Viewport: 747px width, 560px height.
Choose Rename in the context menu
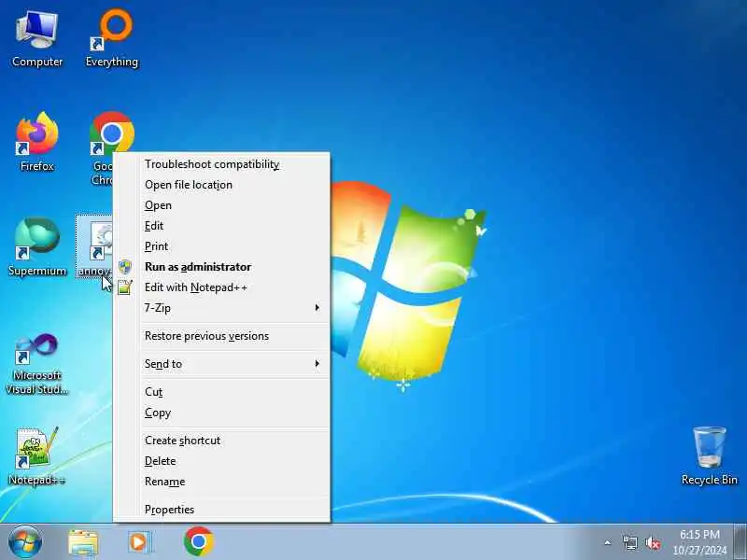point(221,482)
